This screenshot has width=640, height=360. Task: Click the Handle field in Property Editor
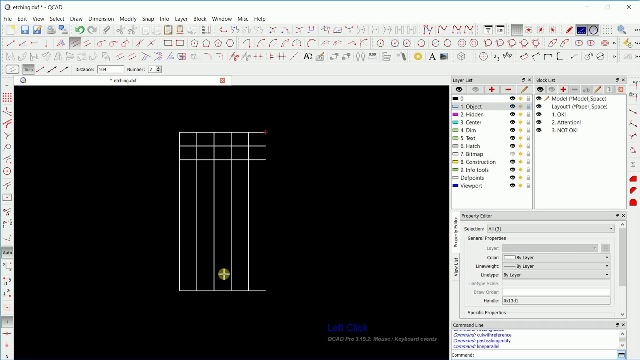557,301
